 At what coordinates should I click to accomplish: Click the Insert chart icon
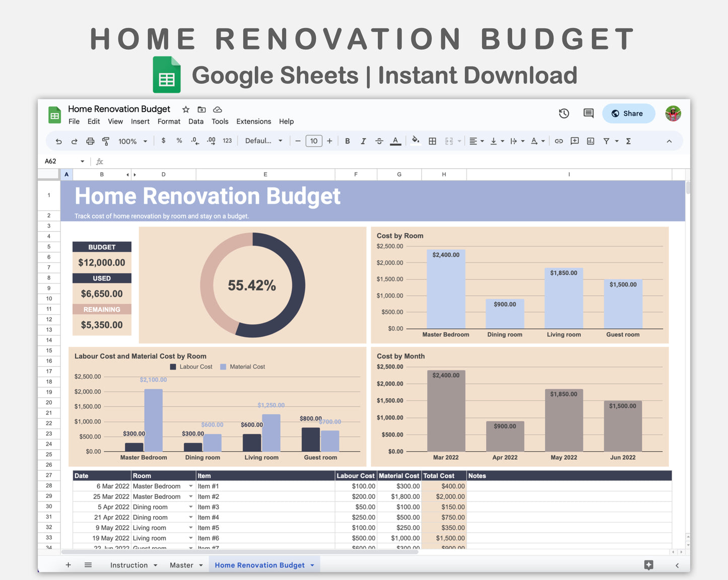click(x=590, y=141)
